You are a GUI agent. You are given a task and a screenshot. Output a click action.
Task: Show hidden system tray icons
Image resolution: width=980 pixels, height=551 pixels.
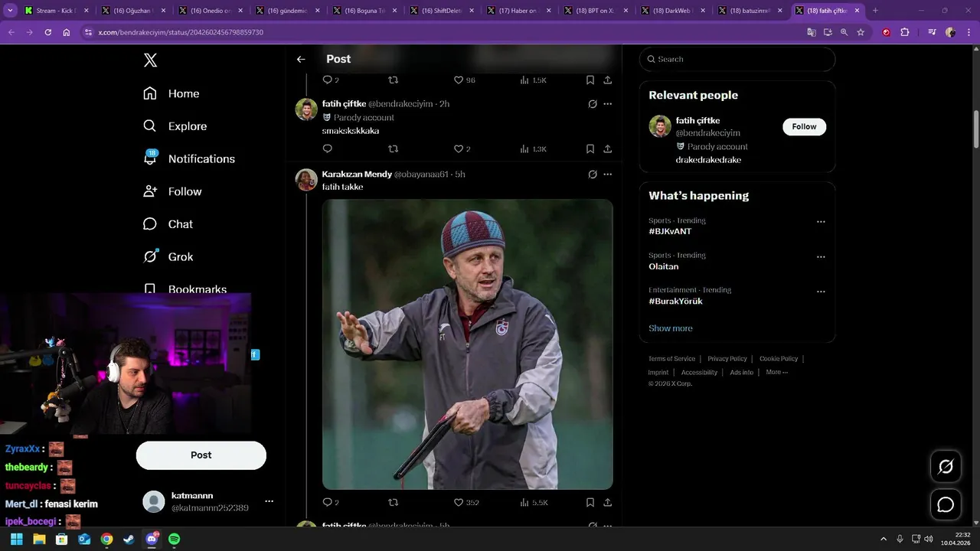point(884,539)
